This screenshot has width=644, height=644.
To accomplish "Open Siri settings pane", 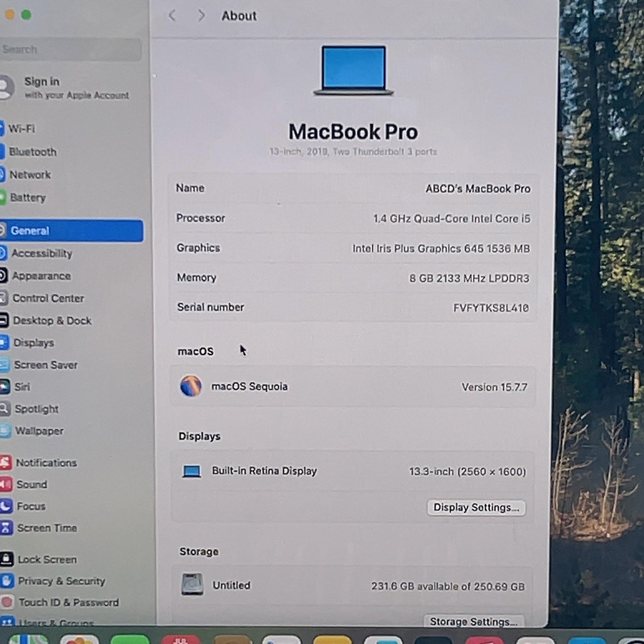I will point(22,387).
